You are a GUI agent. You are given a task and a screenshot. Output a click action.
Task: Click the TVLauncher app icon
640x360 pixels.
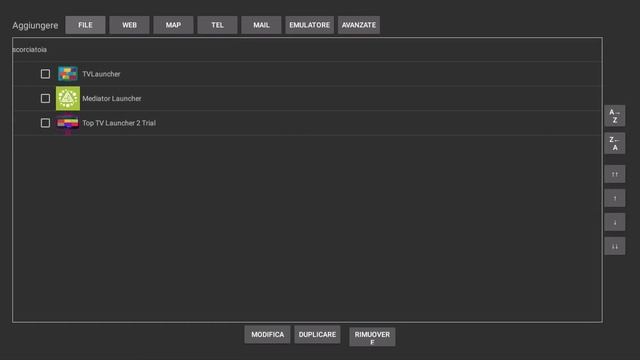(68, 74)
